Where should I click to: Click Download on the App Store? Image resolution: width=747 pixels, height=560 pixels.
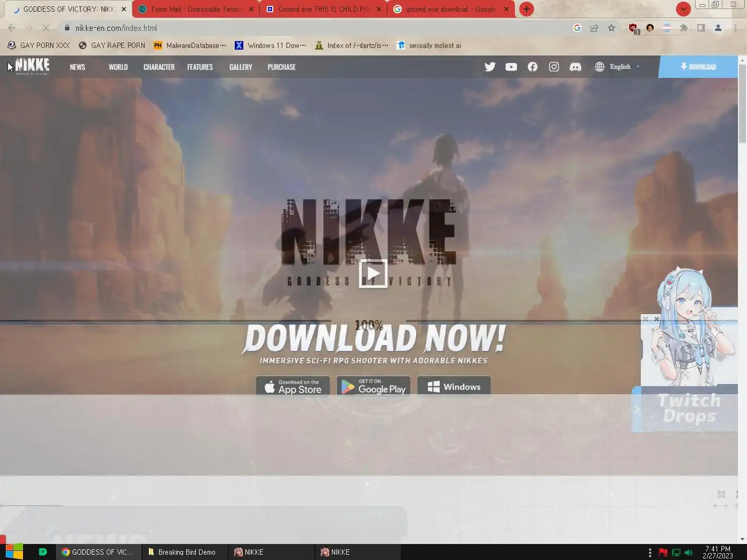click(x=293, y=386)
